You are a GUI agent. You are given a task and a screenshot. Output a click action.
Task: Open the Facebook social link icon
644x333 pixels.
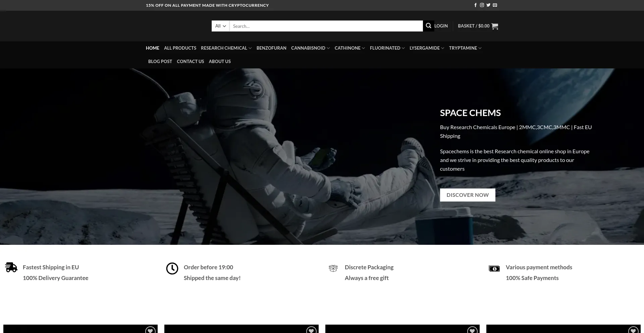point(475,5)
